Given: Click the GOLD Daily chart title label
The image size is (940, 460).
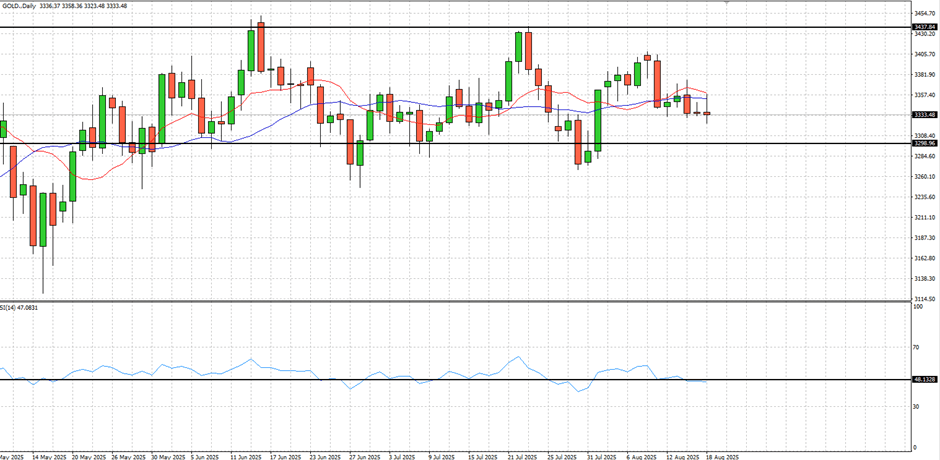Looking at the screenshot, I should point(24,6).
